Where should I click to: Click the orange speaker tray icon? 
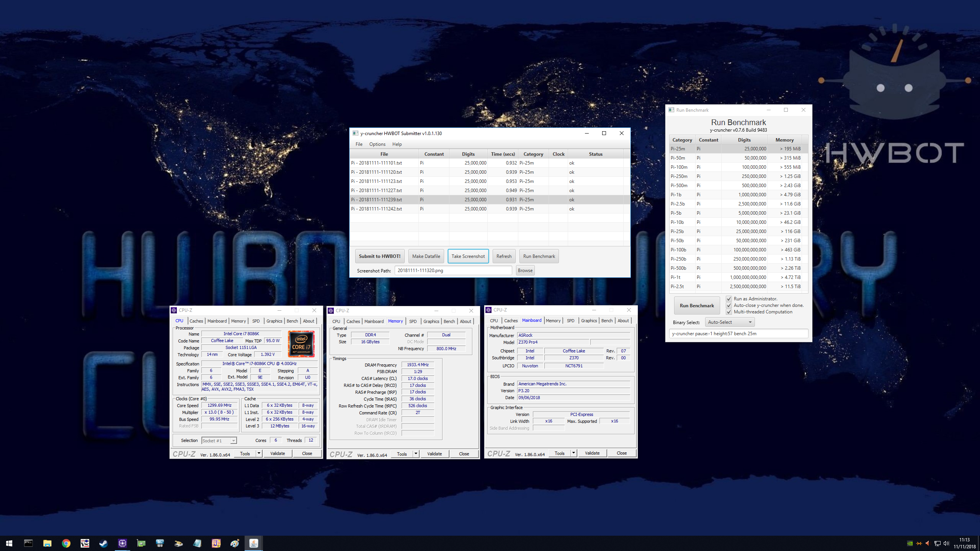coord(928,543)
